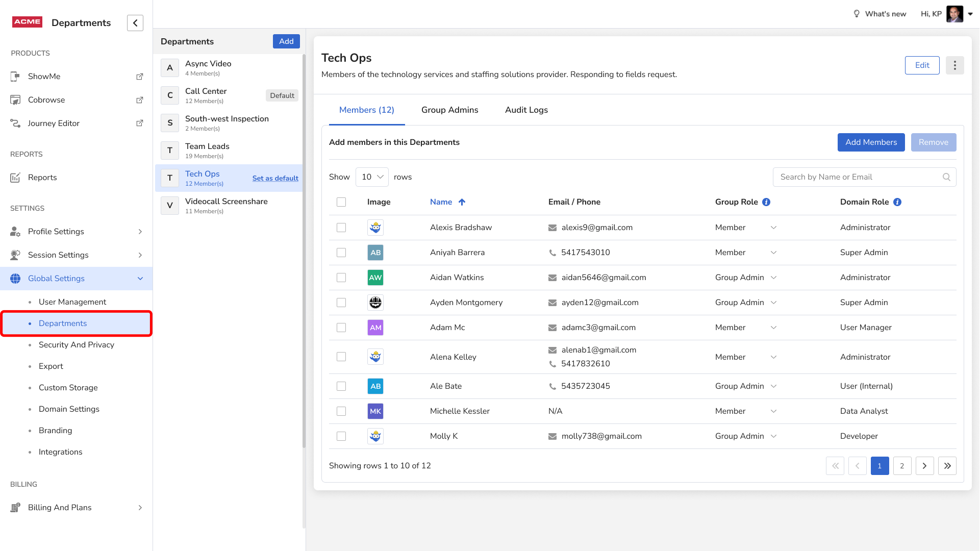This screenshot has width=980, height=551.
Task: Sort by Name using the arrow icon
Action: (x=462, y=202)
